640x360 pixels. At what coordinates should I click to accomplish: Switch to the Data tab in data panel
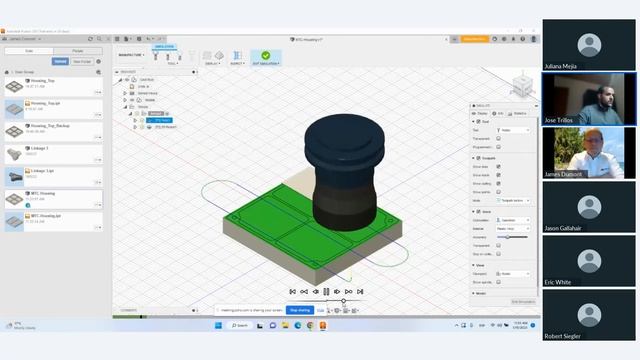tap(29, 51)
